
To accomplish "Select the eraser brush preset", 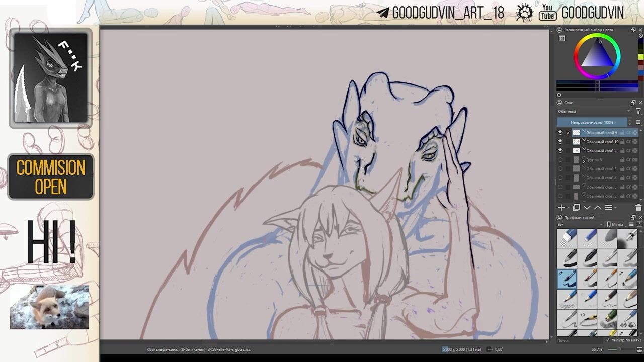I will (568, 239).
